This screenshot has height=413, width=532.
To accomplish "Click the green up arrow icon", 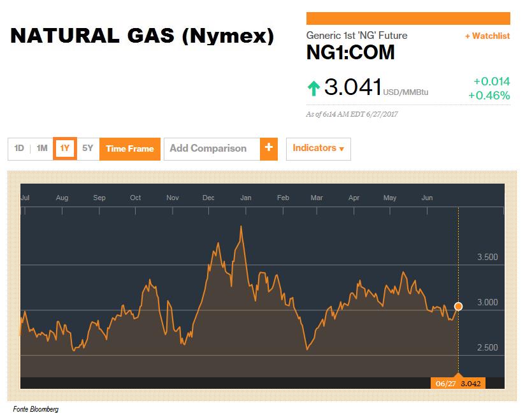I will pyautogui.click(x=313, y=88).
